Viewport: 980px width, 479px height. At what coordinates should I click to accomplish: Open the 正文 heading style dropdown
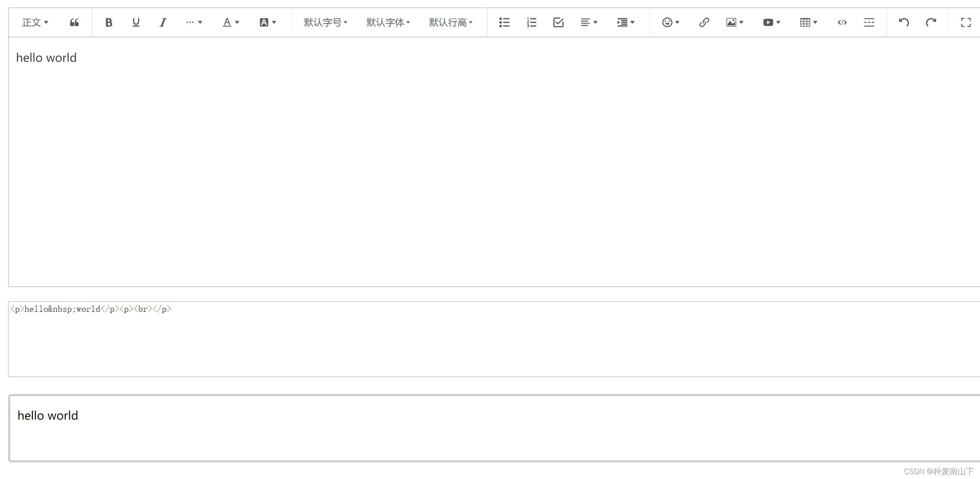click(x=35, y=22)
